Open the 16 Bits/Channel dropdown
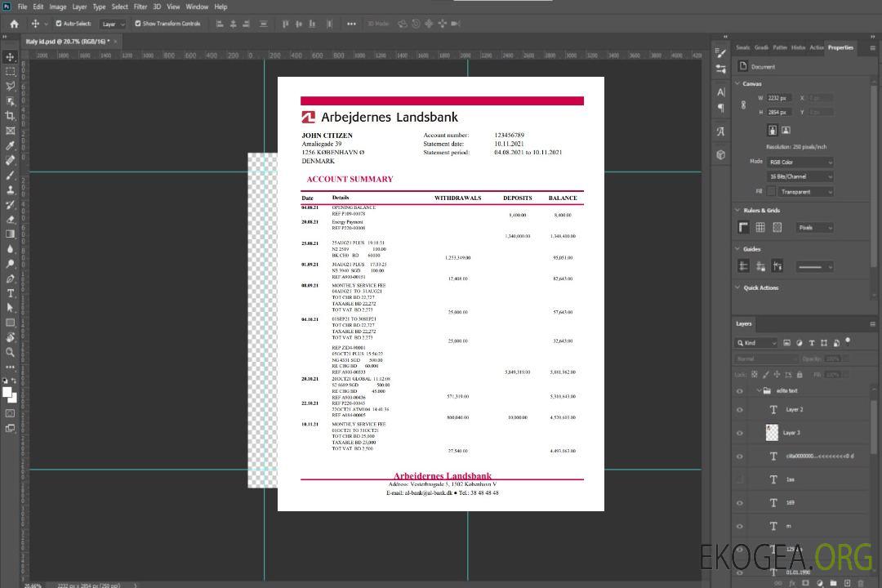This screenshot has height=588, width=882. coord(800,176)
